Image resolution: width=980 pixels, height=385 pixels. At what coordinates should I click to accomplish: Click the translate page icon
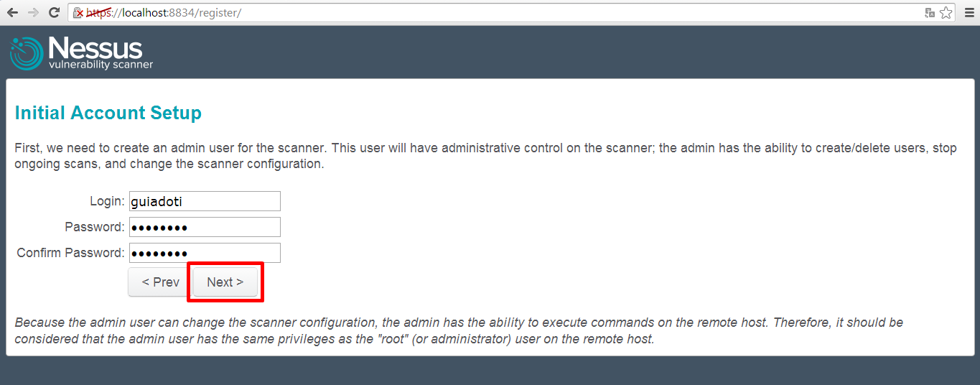coord(930,13)
